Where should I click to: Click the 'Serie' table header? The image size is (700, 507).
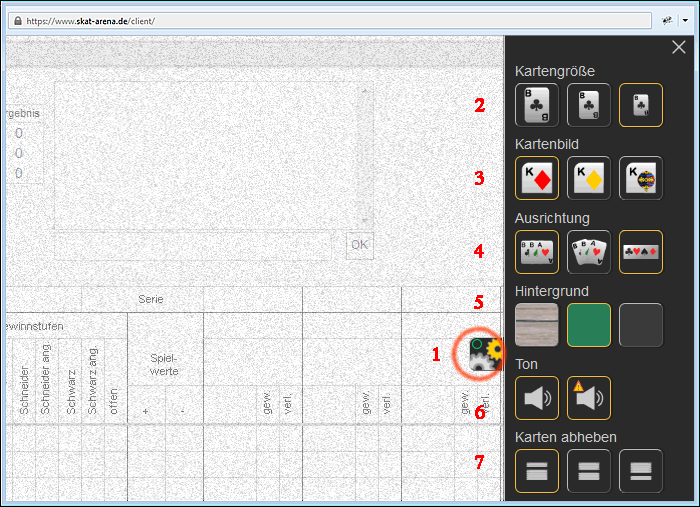pyautogui.click(x=150, y=299)
